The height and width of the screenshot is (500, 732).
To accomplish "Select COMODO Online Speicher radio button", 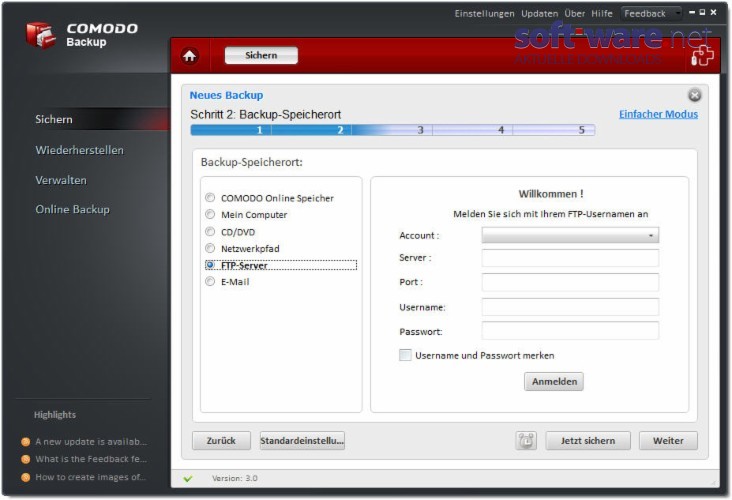I will click(210, 197).
